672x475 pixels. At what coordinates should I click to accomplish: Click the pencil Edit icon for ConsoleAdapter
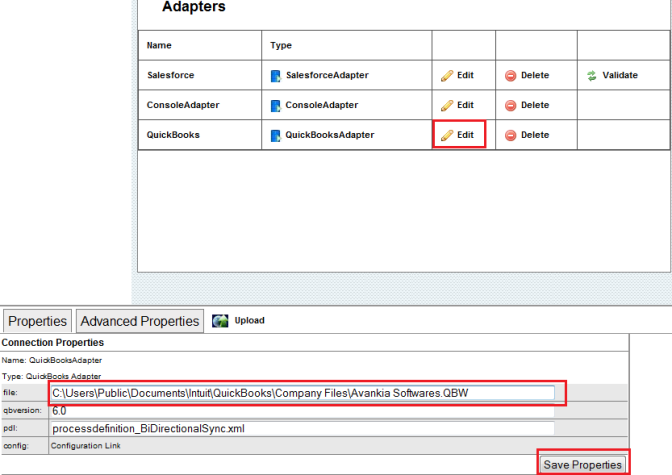pyautogui.click(x=447, y=105)
